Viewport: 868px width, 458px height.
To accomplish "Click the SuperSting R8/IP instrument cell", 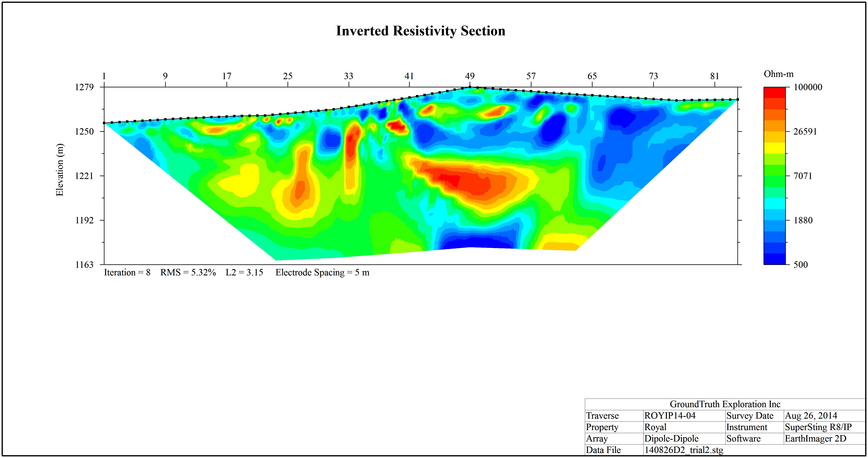I will pyautogui.click(x=818, y=427).
